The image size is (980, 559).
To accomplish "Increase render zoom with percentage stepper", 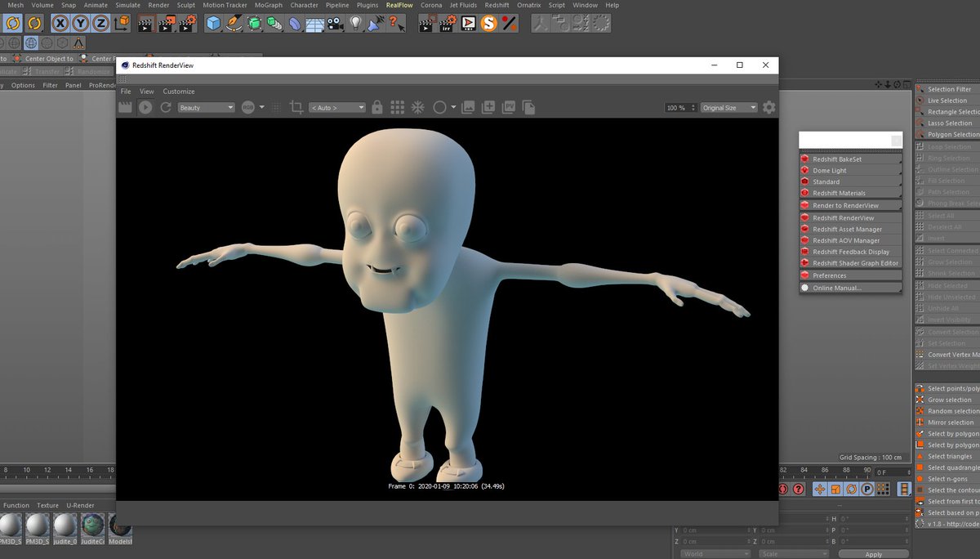I will [x=693, y=105].
